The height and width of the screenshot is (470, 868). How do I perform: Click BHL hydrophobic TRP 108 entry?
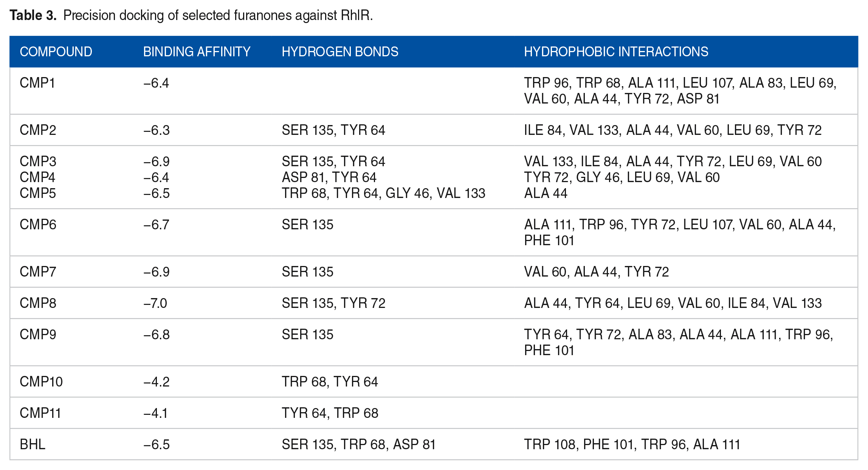551,444
